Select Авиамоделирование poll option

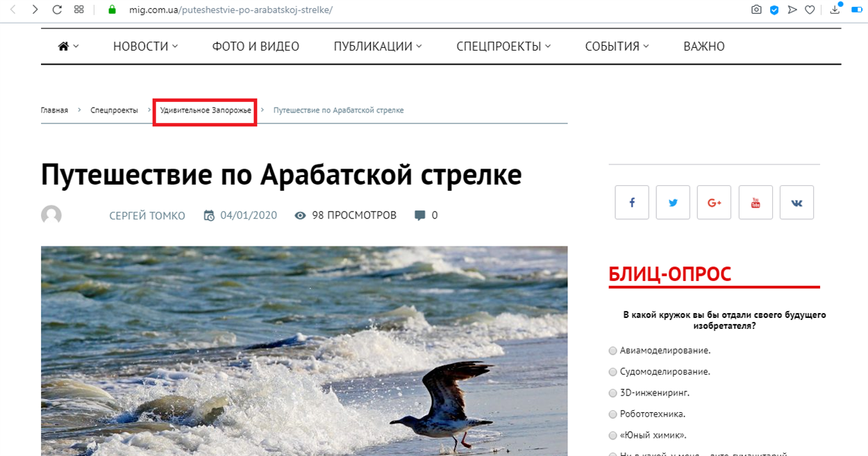pyautogui.click(x=612, y=351)
